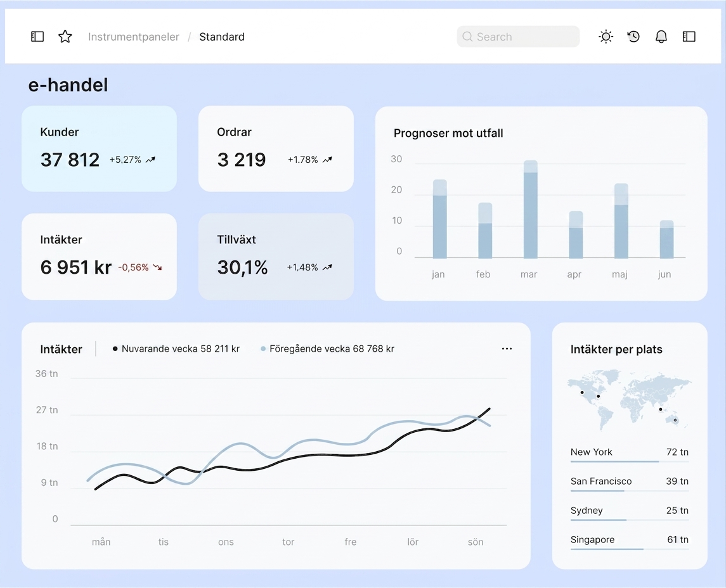Click the sön label on the x-axis
The image size is (726, 588).
[476, 542]
